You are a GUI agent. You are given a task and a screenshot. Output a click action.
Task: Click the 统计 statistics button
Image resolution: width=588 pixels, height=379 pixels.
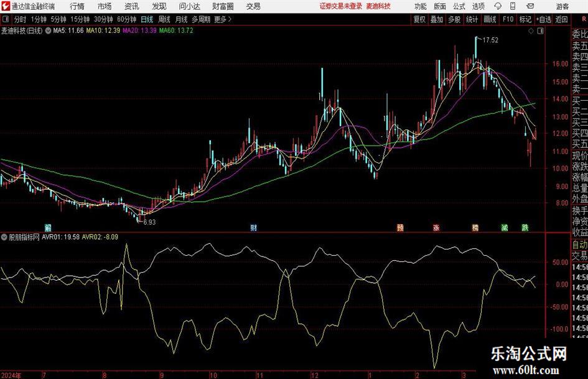point(472,19)
